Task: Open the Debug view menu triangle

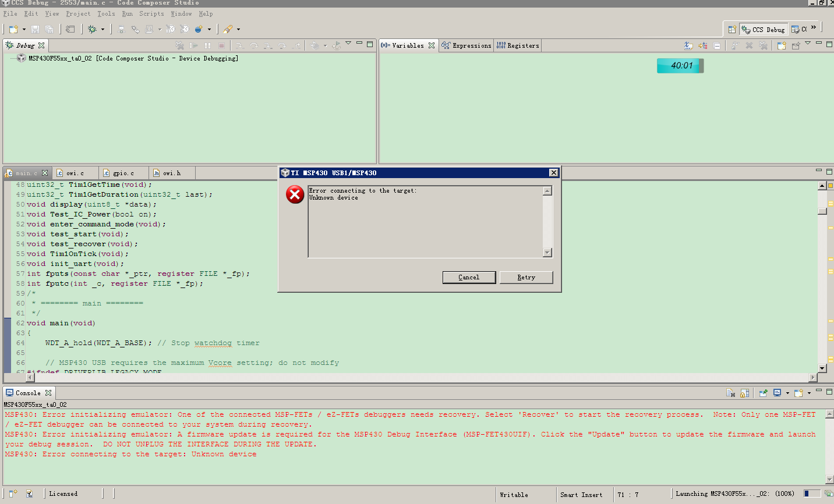Action: (x=348, y=43)
